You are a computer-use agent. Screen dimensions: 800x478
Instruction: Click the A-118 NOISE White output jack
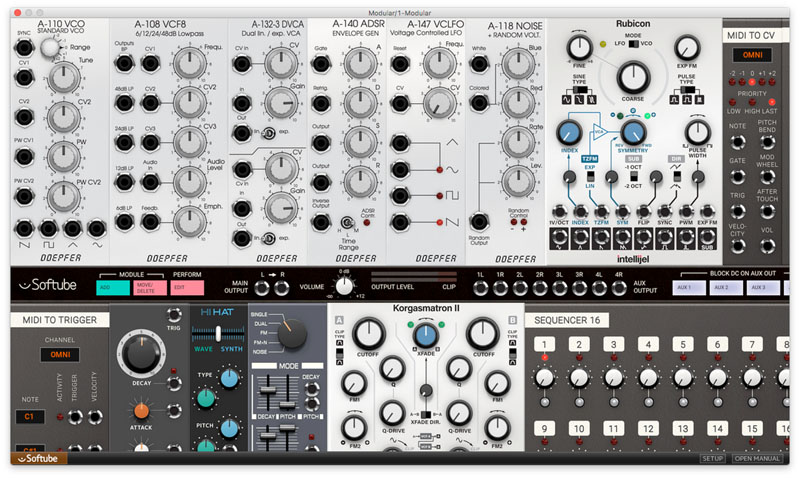click(479, 62)
